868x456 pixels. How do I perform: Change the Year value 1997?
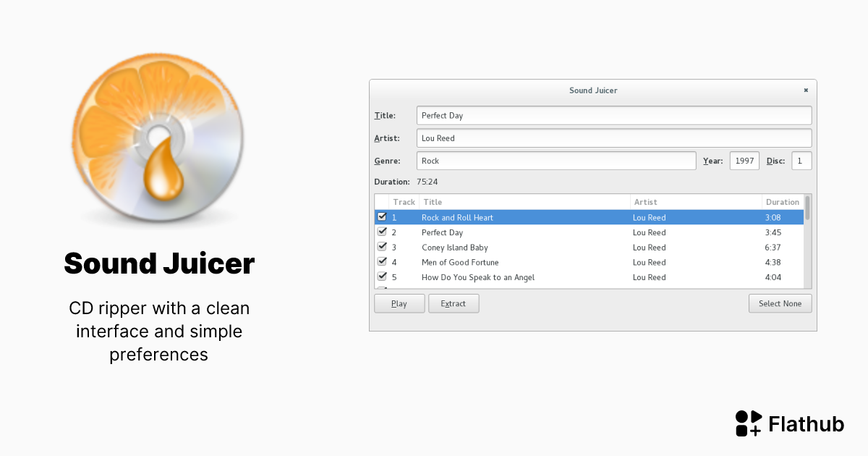tap(744, 160)
